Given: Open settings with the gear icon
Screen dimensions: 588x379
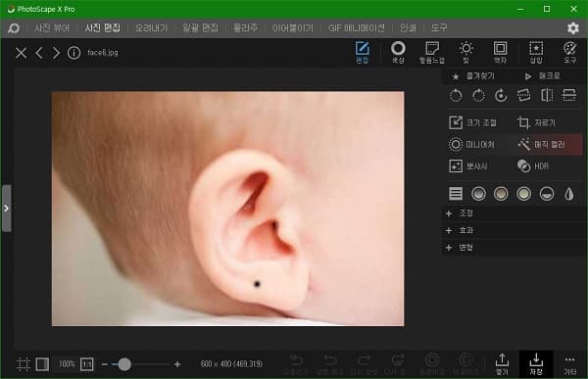Looking at the screenshot, I should coord(573,28).
